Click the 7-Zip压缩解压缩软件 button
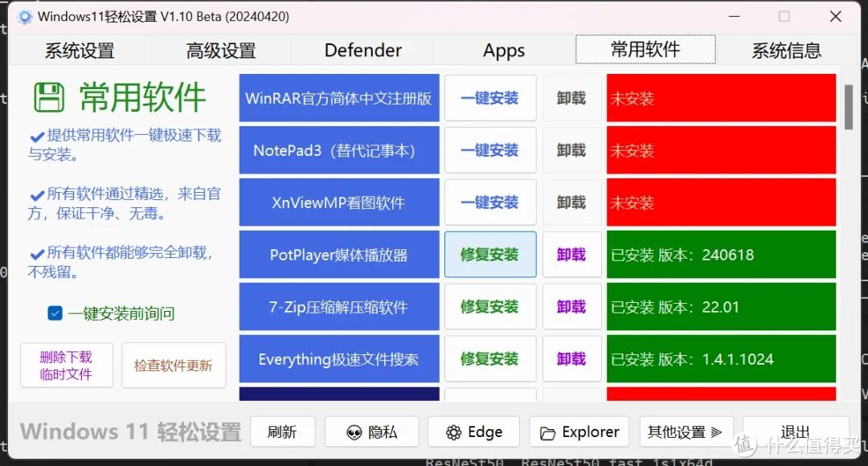This screenshot has width=868, height=466. (339, 307)
